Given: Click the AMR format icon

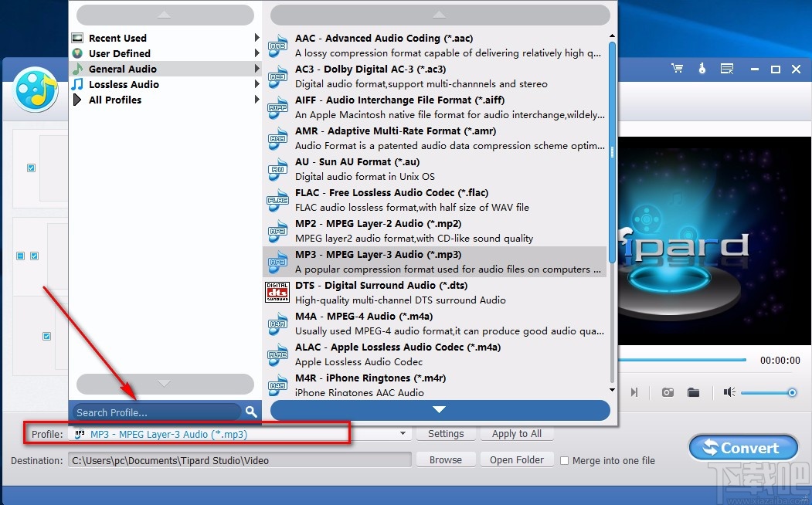Looking at the screenshot, I should 278,138.
